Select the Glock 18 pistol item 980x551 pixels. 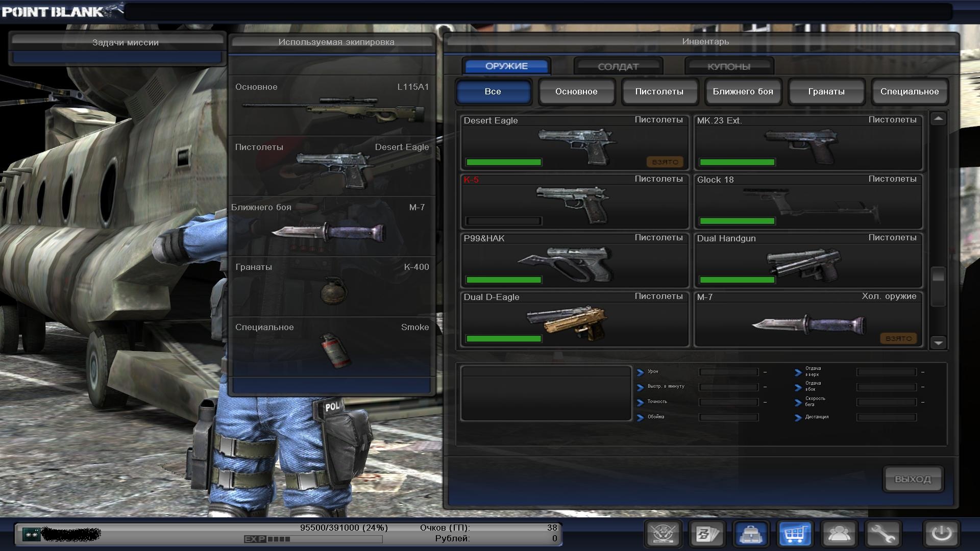[x=807, y=203]
